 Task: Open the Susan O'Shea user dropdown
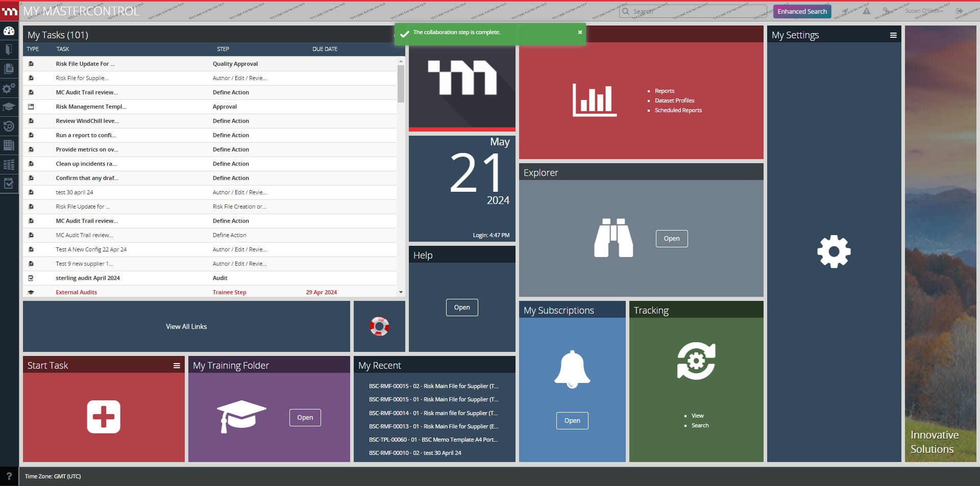point(923,10)
